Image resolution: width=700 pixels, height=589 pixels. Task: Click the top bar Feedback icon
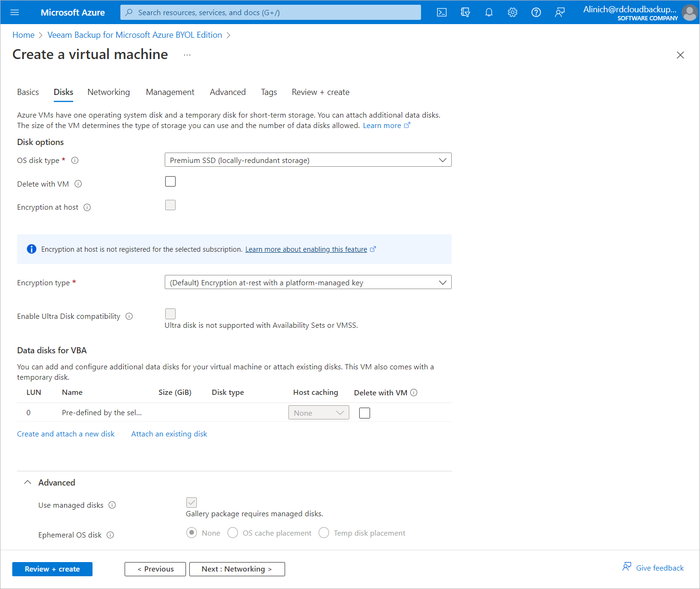click(560, 12)
